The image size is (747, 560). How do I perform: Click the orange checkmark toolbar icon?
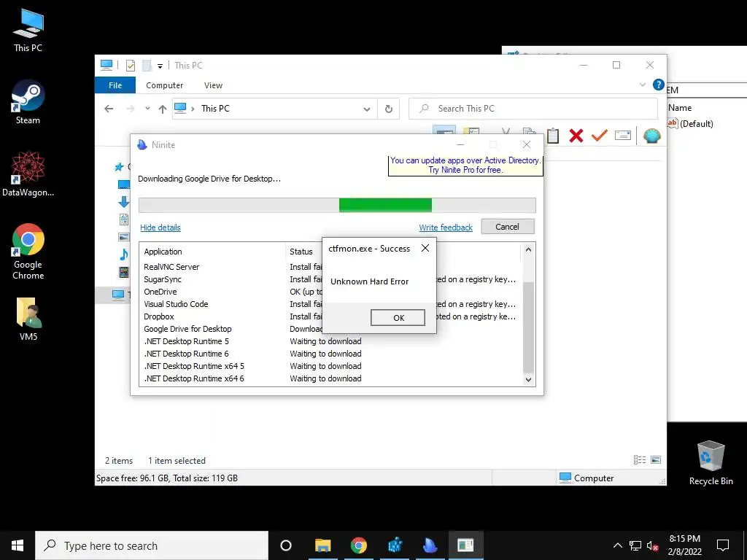point(599,136)
